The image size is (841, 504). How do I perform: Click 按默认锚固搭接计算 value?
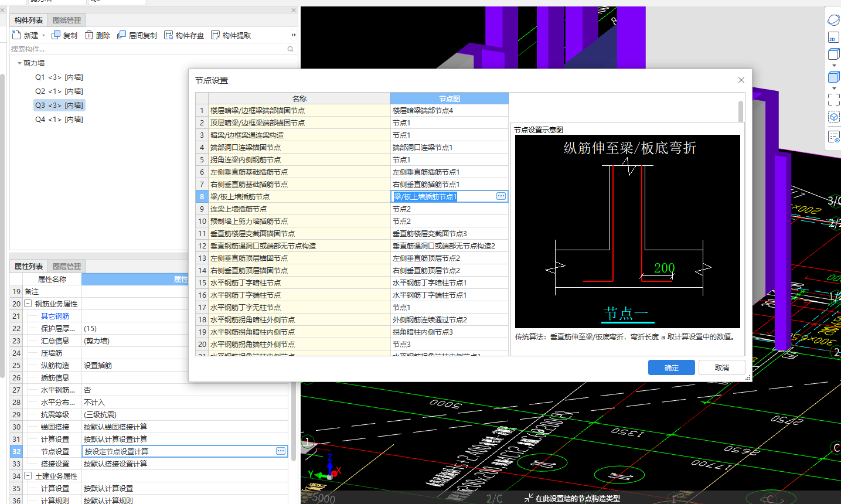tap(115, 427)
